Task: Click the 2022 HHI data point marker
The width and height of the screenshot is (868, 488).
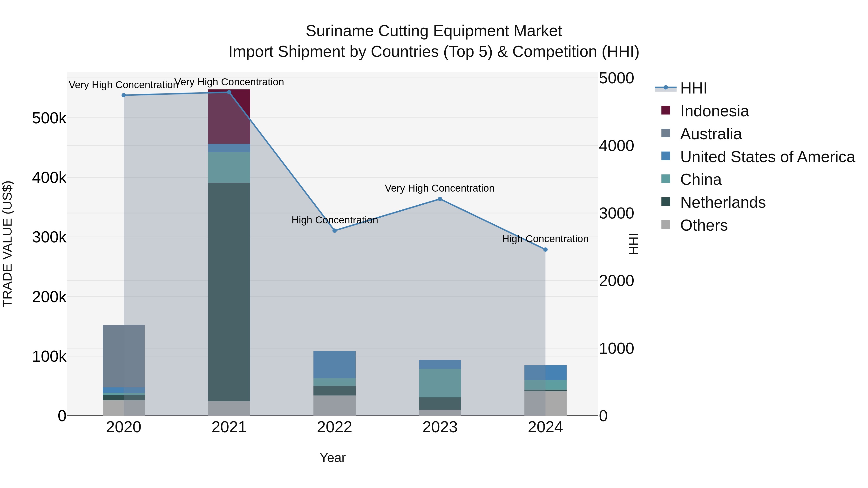Action: click(335, 231)
